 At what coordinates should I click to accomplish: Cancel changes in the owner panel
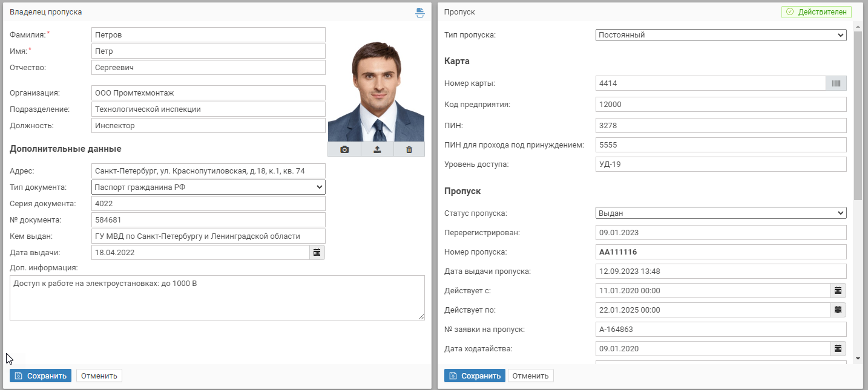99,376
